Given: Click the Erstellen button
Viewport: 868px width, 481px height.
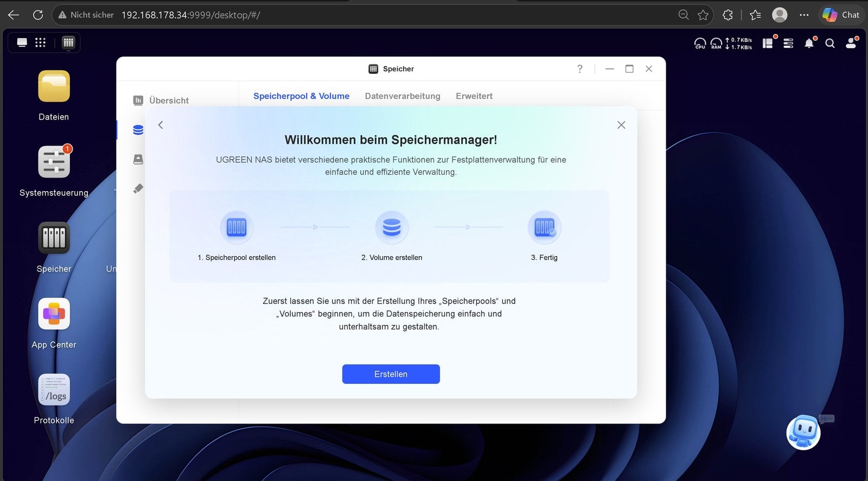Looking at the screenshot, I should 391,374.
